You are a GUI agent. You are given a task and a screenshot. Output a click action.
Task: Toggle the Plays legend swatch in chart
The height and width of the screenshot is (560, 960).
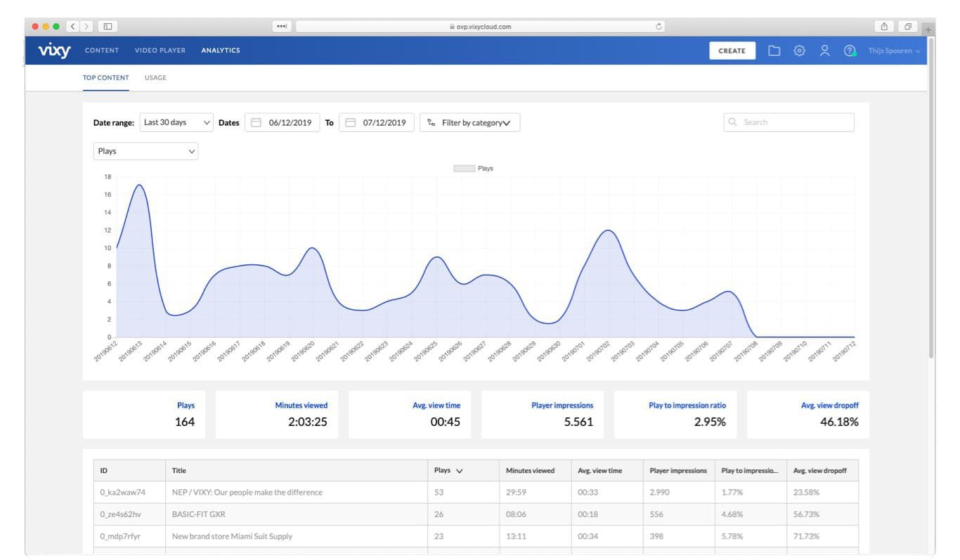tap(464, 169)
